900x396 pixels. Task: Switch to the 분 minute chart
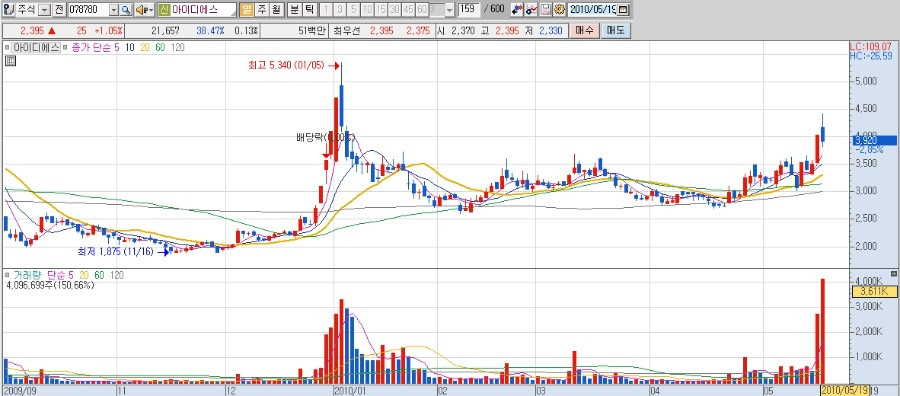click(x=294, y=10)
